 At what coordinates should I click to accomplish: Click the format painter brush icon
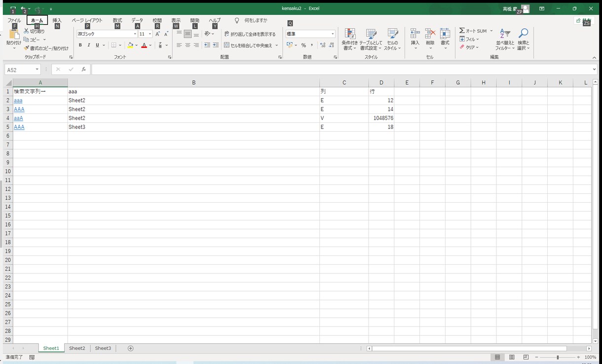coord(27,48)
